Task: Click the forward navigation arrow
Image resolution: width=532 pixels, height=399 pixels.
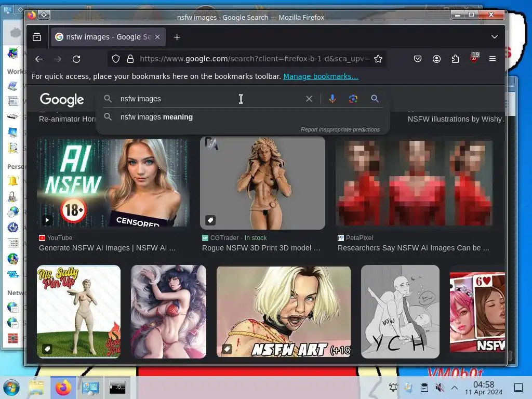Action: point(58,59)
